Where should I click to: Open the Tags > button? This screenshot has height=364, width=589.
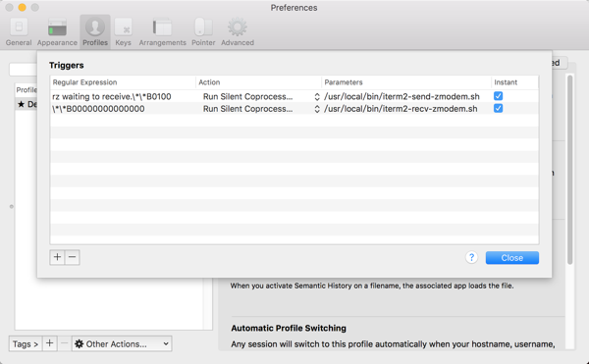point(26,343)
